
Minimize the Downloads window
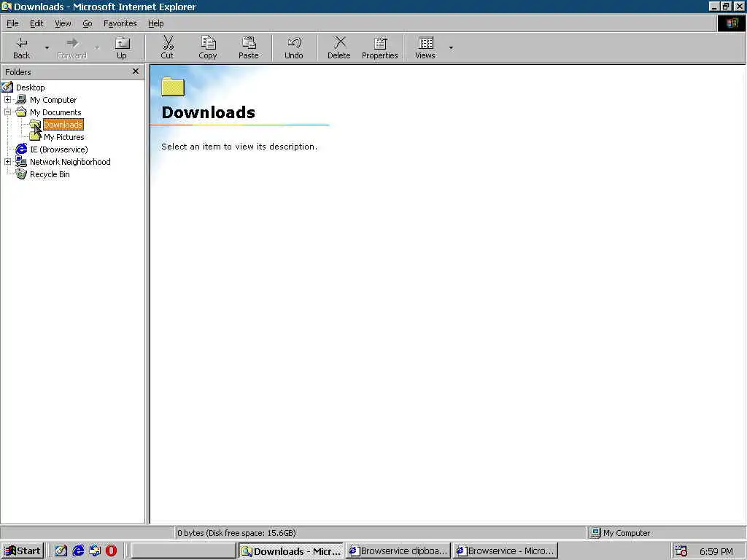(714, 6)
